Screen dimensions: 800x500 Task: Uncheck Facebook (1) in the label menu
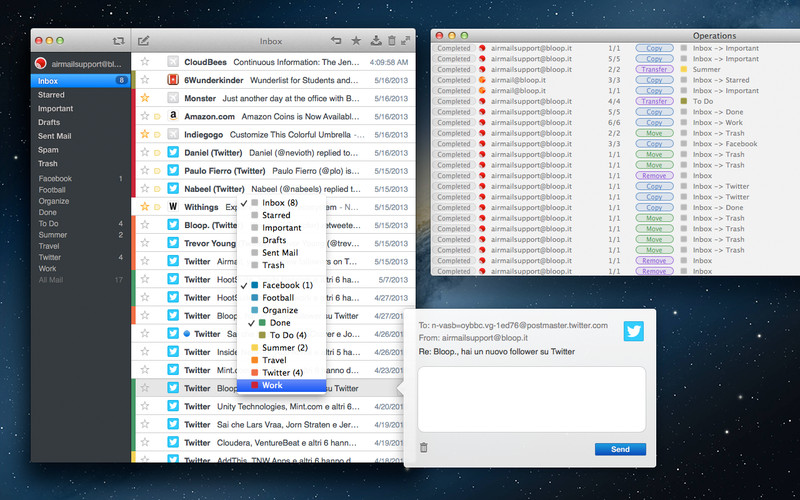(x=282, y=285)
